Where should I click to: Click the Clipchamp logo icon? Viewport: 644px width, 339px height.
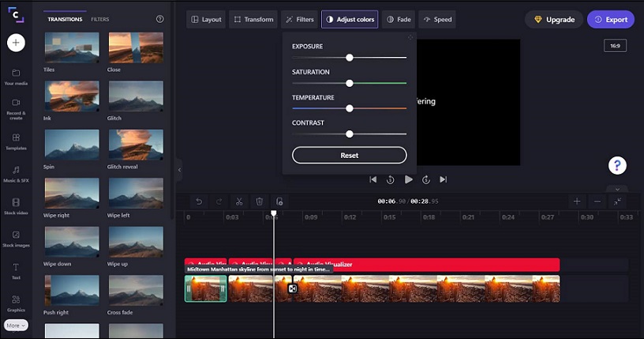[x=16, y=15]
